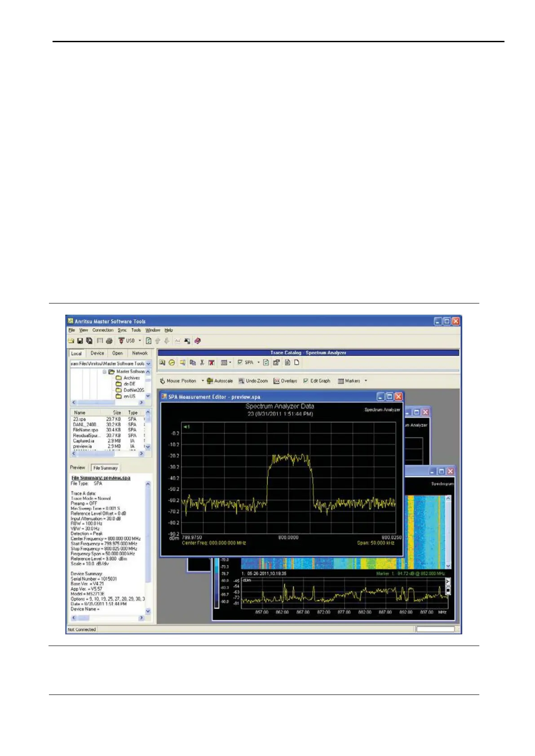Open the Window menu
The height and width of the screenshot is (756, 535).
(x=153, y=330)
